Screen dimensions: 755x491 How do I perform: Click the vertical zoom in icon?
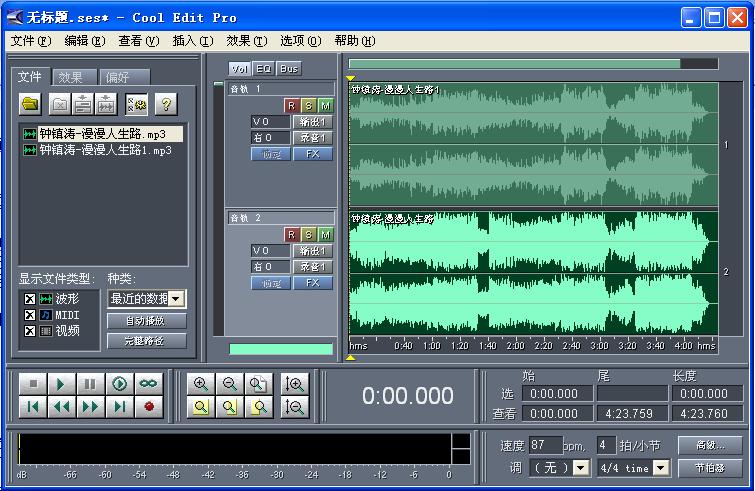294,384
